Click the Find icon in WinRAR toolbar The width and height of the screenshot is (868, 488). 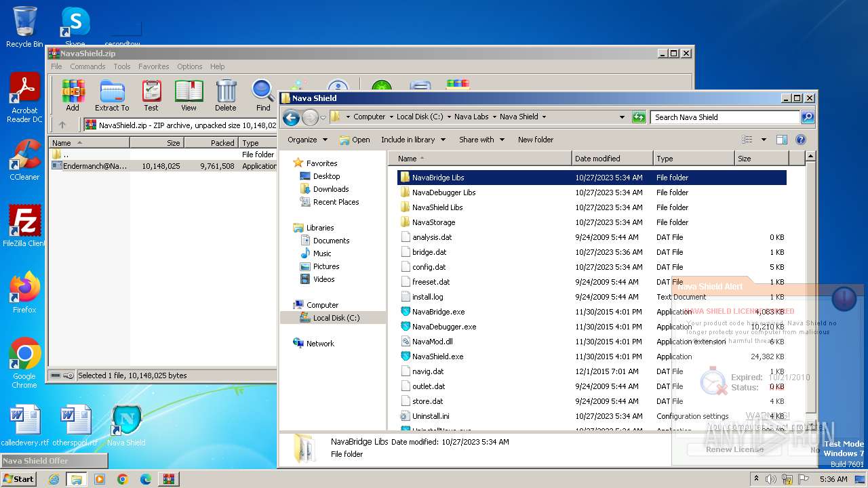point(263,96)
